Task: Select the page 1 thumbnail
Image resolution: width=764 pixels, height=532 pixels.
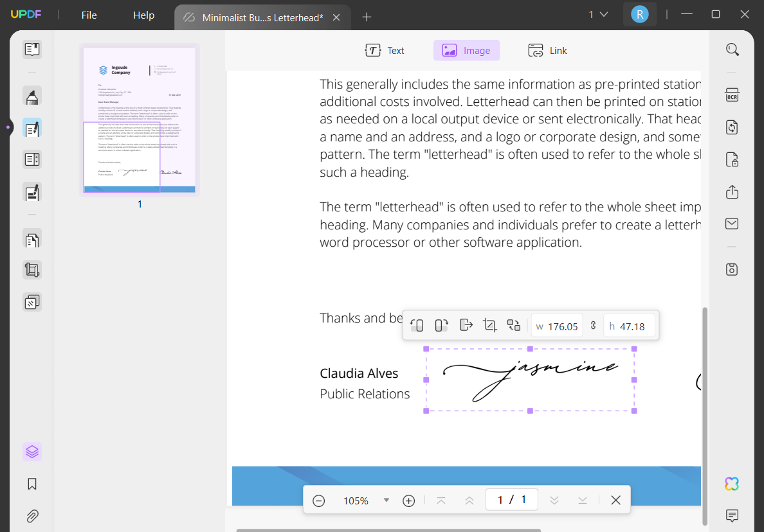Action: 139,118
